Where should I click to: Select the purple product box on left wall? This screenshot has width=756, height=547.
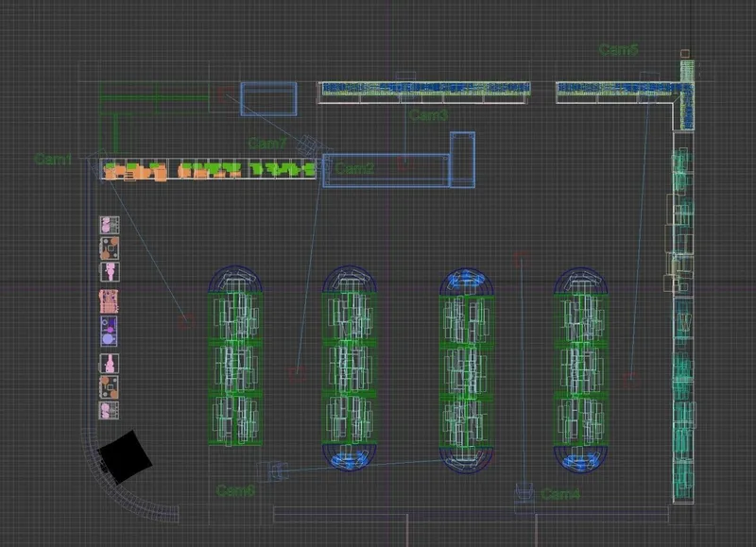click(x=109, y=331)
